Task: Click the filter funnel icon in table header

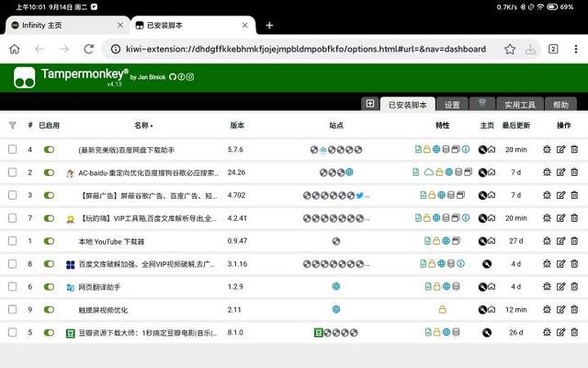Action: click(12, 125)
